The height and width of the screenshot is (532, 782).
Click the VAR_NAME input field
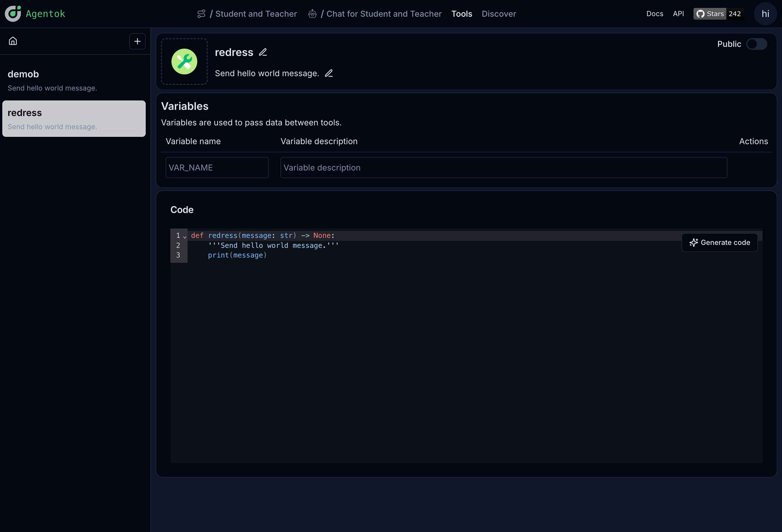click(217, 168)
